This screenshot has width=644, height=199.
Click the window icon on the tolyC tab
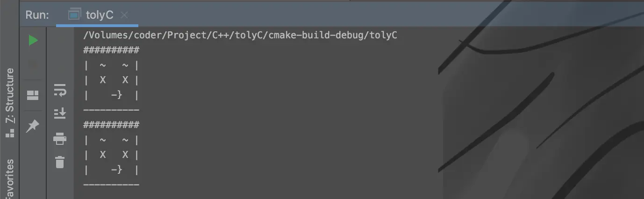(x=75, y=14)
